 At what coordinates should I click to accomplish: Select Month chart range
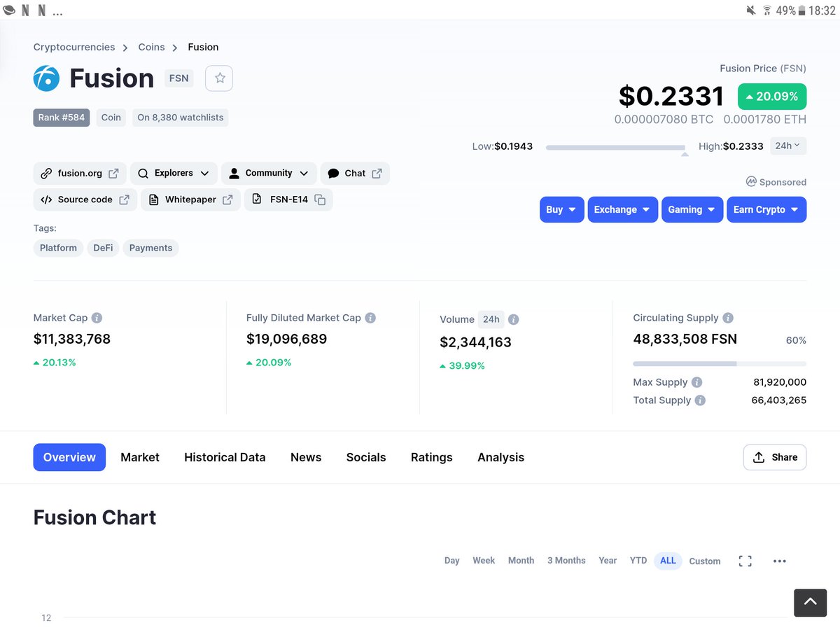coord(521,561)
